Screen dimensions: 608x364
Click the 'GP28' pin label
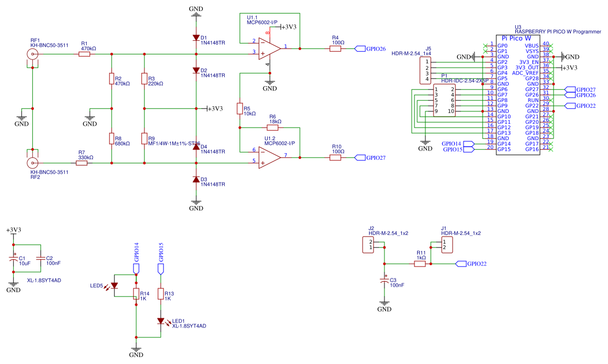click(532, 78)
